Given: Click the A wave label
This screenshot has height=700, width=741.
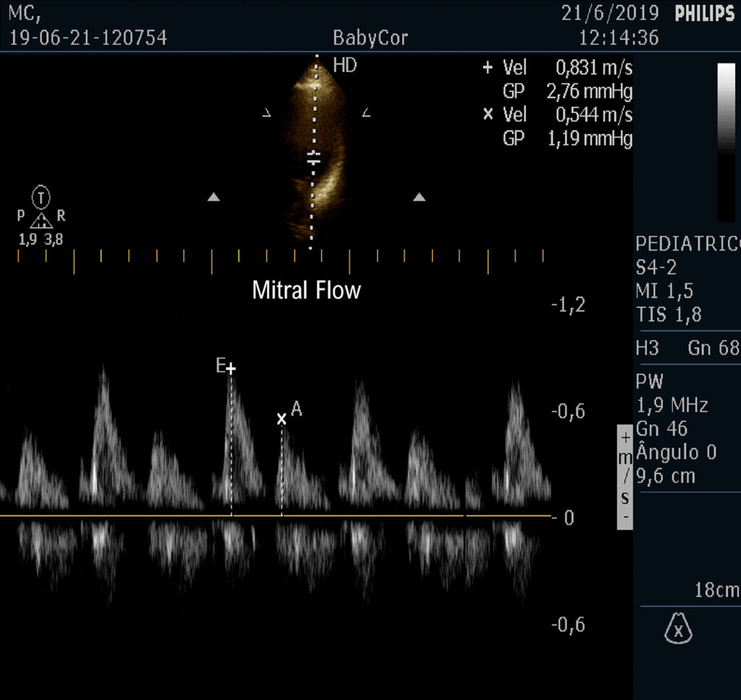Looking at the screenshot, I should pyautogui.click(x=296, y=408).
